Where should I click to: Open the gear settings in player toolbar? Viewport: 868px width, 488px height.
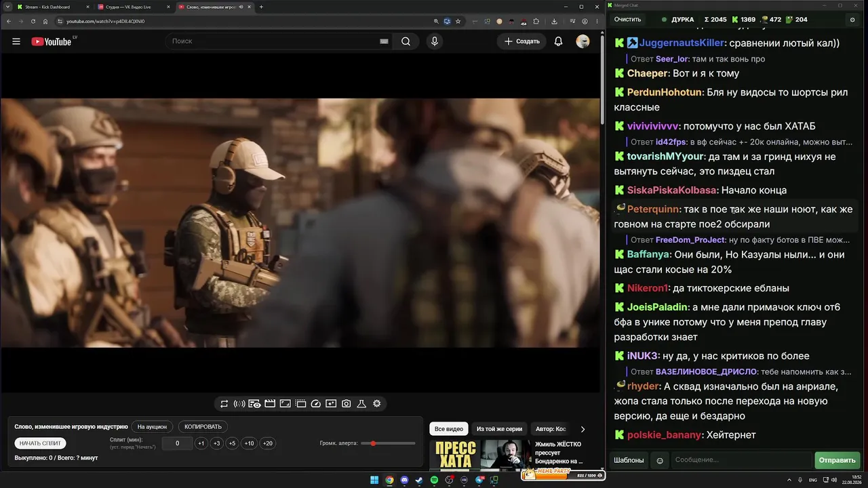tap(377, 404)
